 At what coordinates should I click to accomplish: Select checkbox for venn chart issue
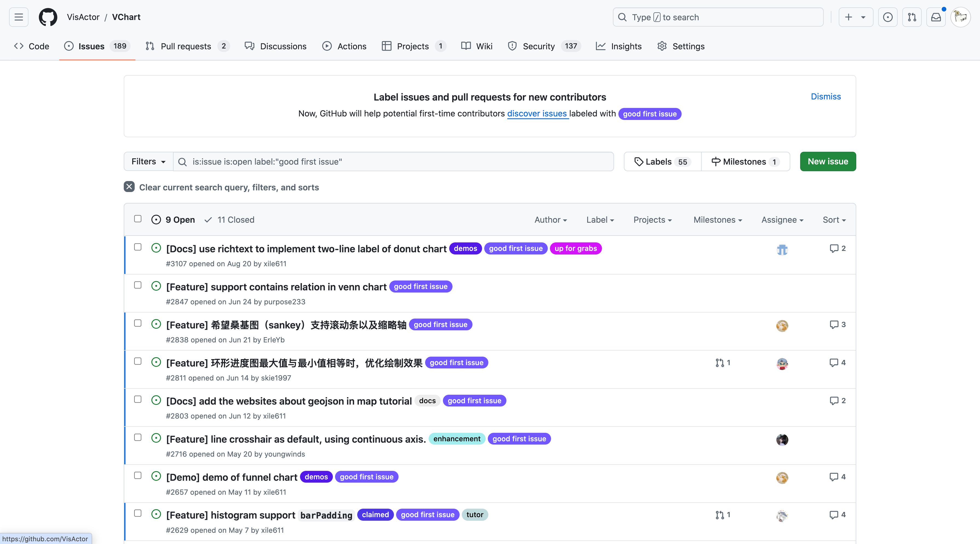click(x=138, y=285)
